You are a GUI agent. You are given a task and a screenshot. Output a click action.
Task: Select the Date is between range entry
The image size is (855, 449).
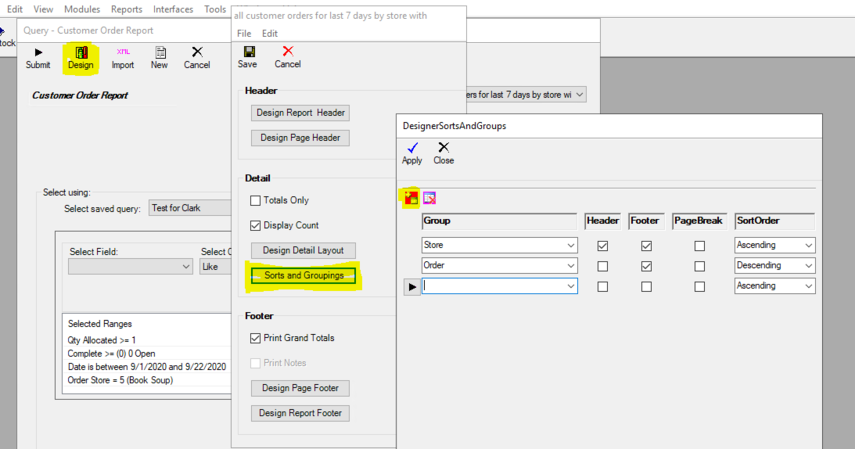point(147,367)
